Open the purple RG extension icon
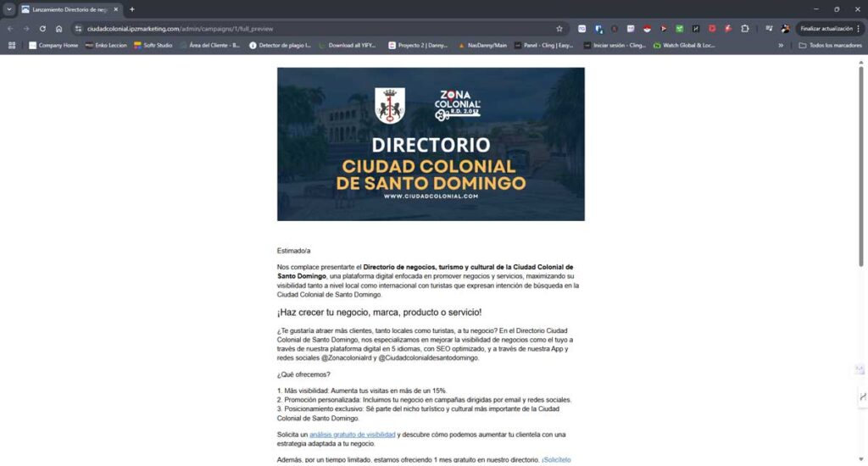Screen dimensions: 868x466 (581, 29)
